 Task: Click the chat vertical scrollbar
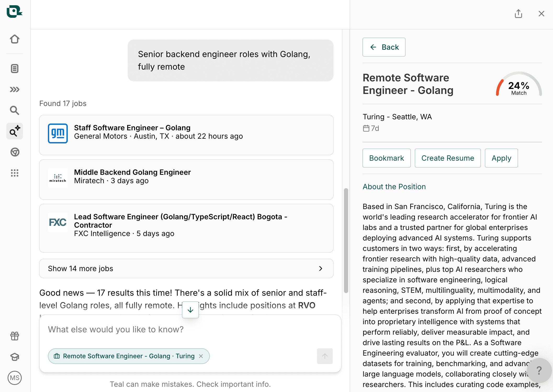click(x=346, y=240)
